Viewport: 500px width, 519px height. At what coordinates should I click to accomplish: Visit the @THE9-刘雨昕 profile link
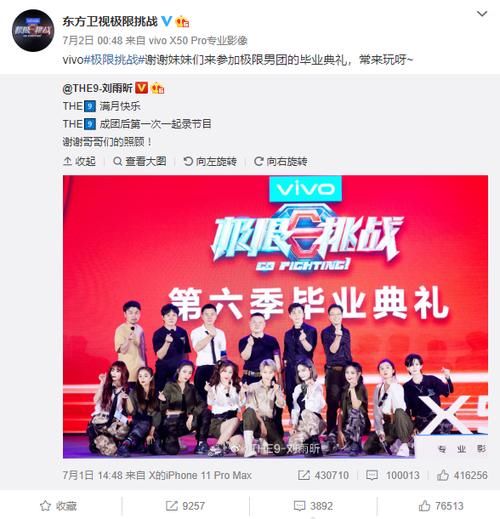(97, 88)
